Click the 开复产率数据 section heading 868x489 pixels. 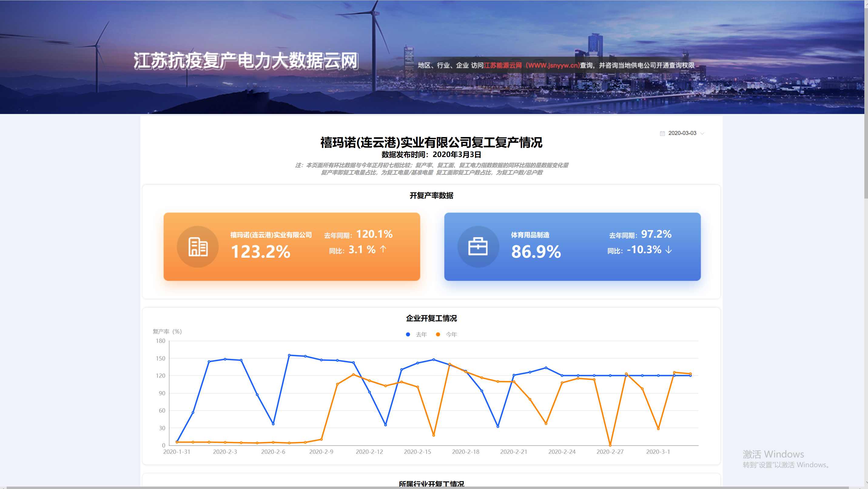point(431,195)
